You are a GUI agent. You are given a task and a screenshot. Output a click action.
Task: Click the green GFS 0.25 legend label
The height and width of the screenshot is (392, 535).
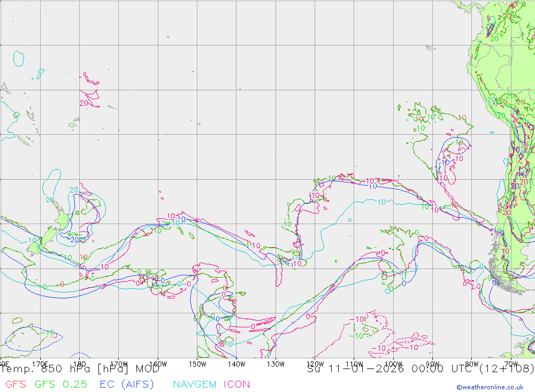(61, 384)
